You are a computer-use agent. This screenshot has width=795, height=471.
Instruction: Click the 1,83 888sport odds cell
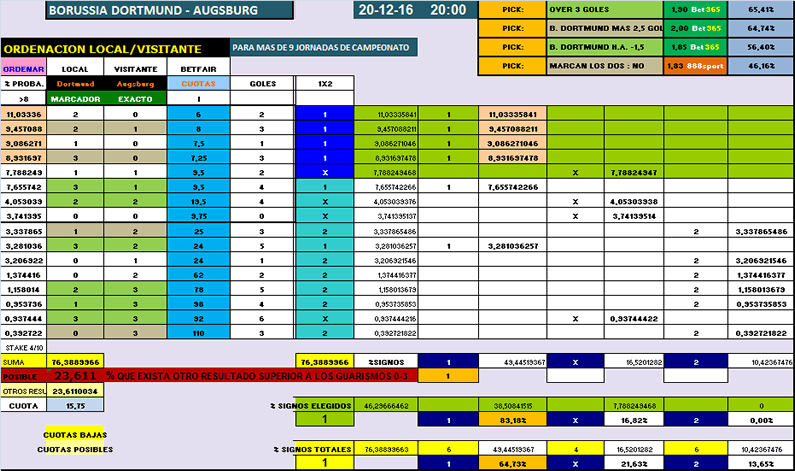coord(696,66)
